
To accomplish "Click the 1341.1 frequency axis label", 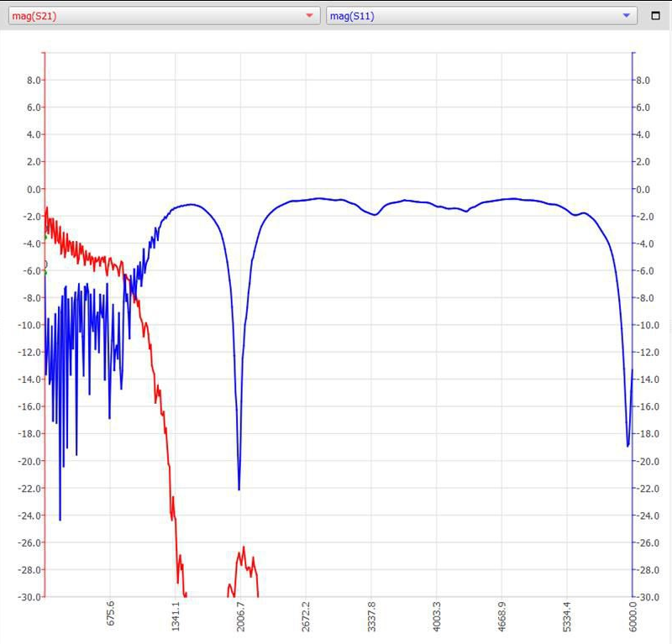I will (x=176, y=616).
